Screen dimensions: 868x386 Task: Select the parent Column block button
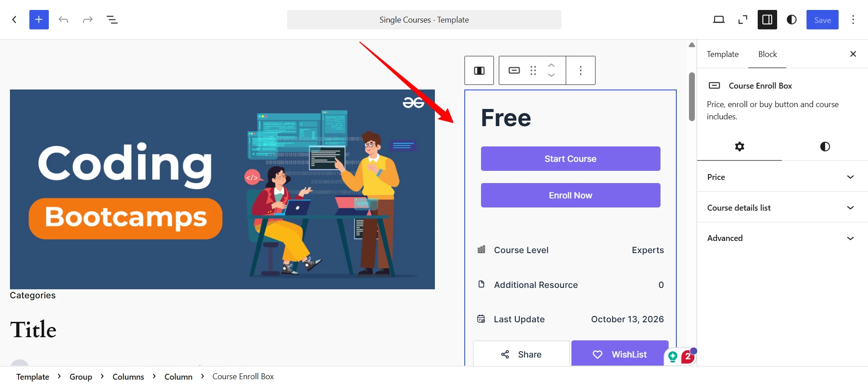coord(479,71)
